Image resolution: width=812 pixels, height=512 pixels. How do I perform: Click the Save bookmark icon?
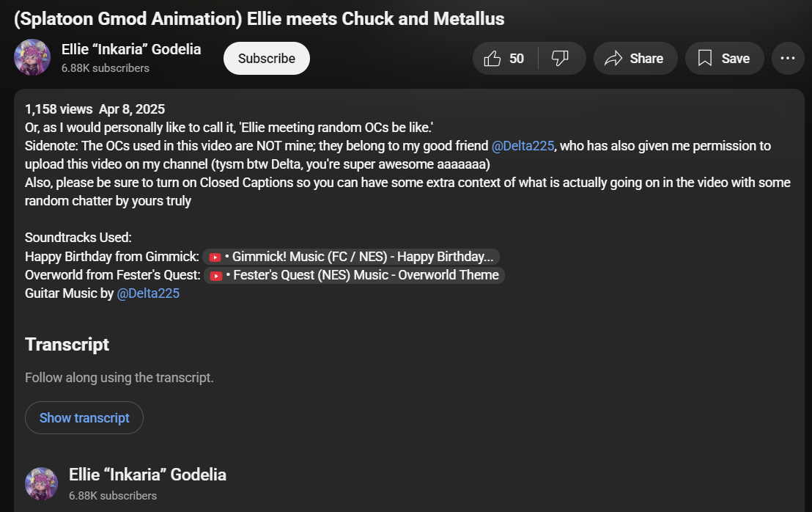coord(705,59)
